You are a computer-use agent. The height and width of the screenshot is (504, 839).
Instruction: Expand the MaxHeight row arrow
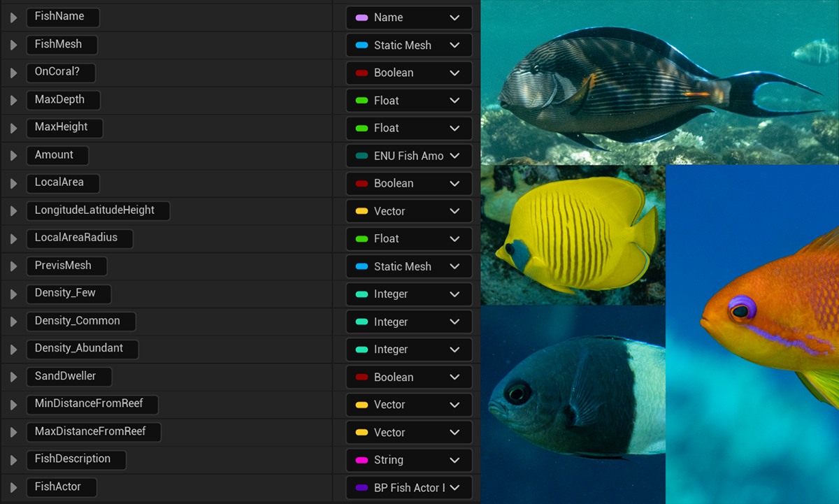(13, 128)
